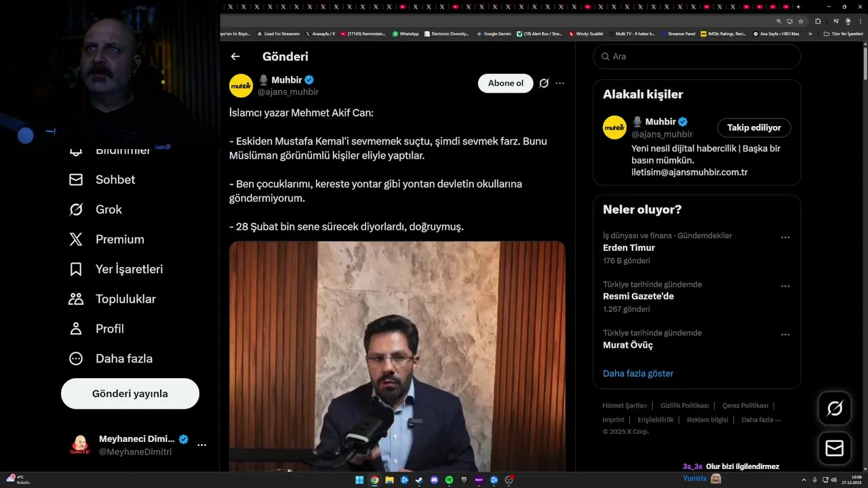Click Daha fazla göster under trends
This screenshot has height=488, width=868.
pyautogui.click(x=638, y=373)
